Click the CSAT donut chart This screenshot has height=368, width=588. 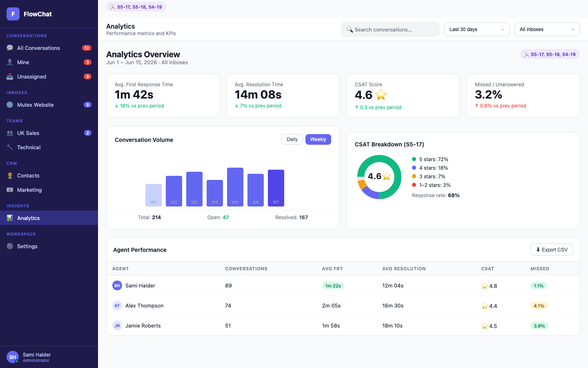(379, 177)
